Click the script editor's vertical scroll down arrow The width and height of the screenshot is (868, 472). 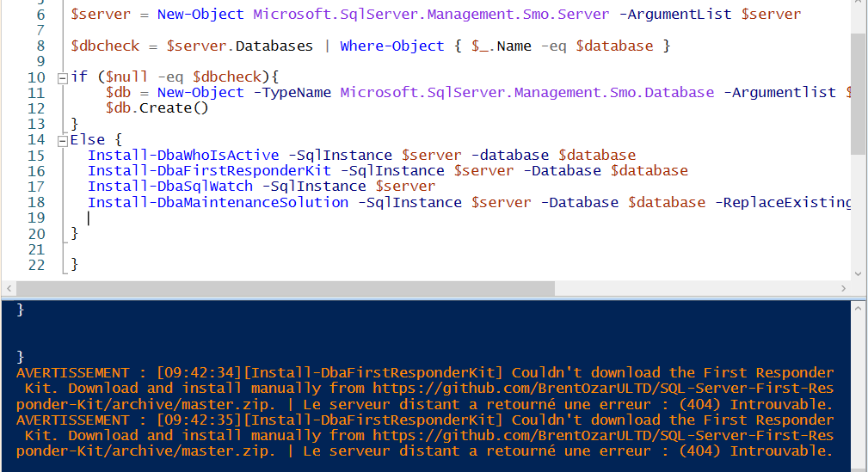(x=858, y=273)
